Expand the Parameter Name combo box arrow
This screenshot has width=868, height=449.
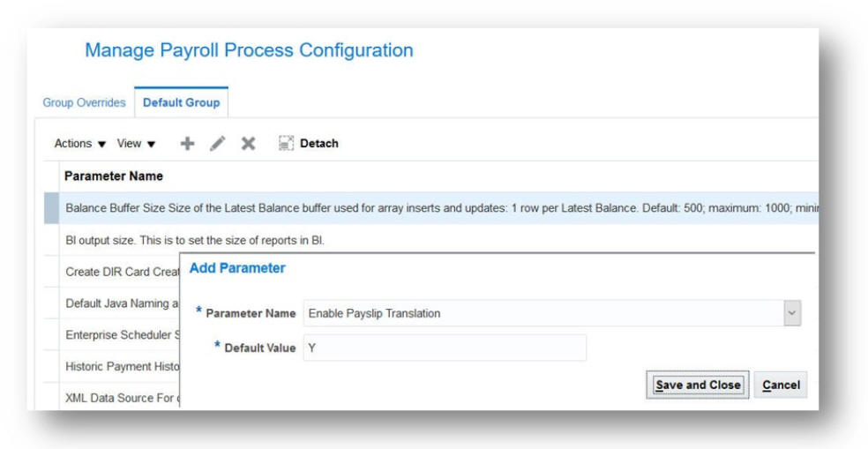pos(791,313)
